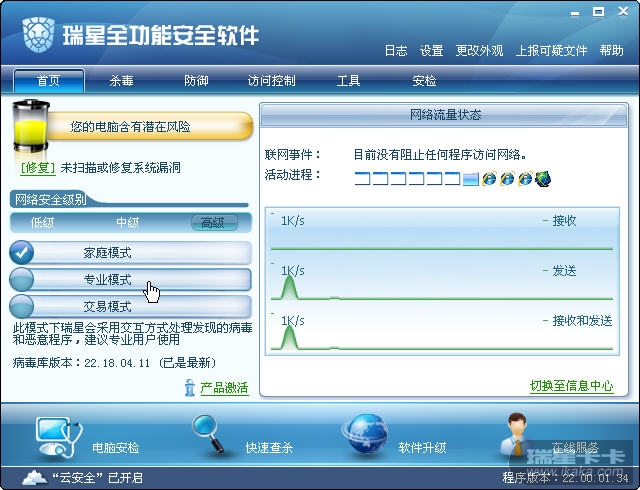Open the 设置 settings menu
This screenshot has width=640, height=490.
[x=431, y=51]
